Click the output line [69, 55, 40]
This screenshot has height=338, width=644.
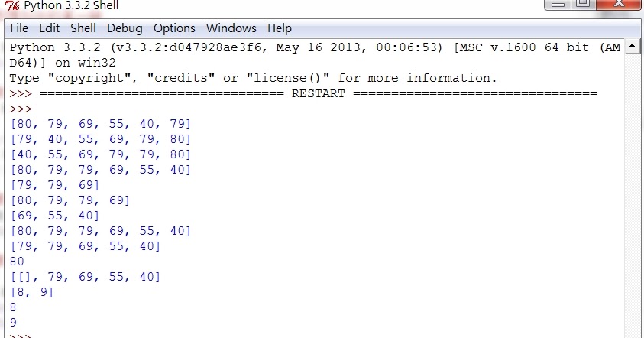[55, 216]
